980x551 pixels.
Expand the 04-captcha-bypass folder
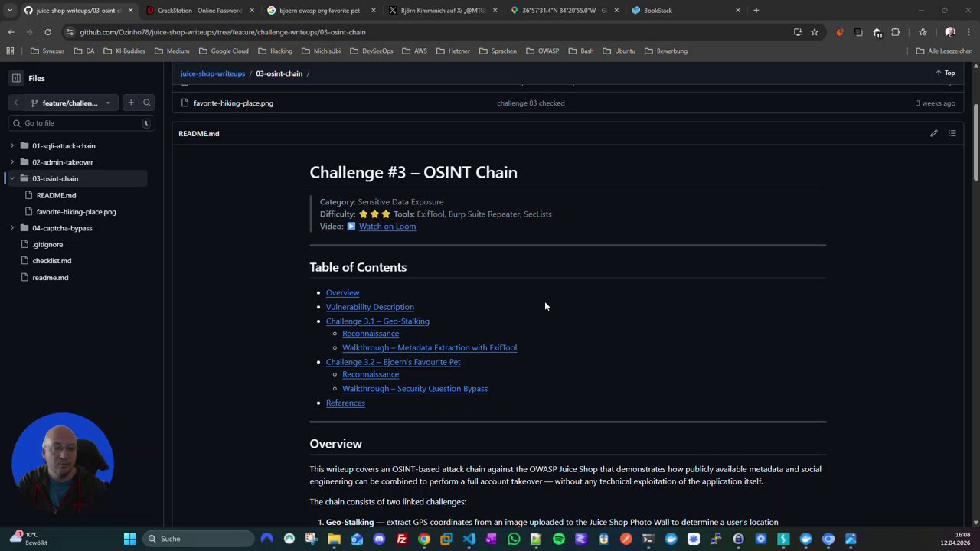(x=11, y=228)
